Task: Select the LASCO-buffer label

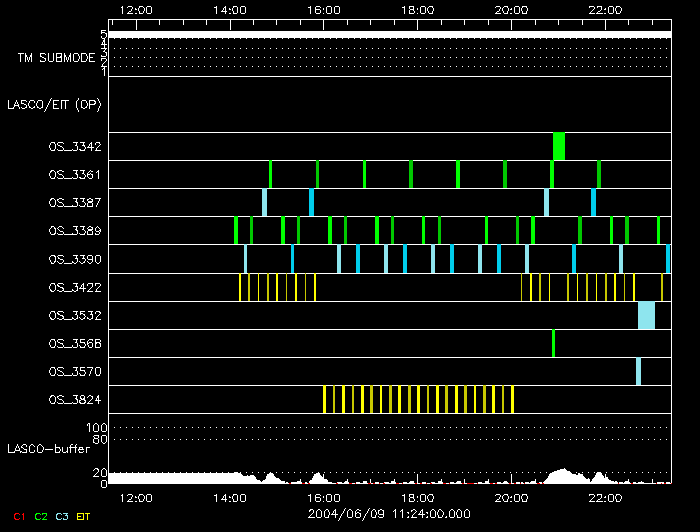Action: (x=48, y=448)
